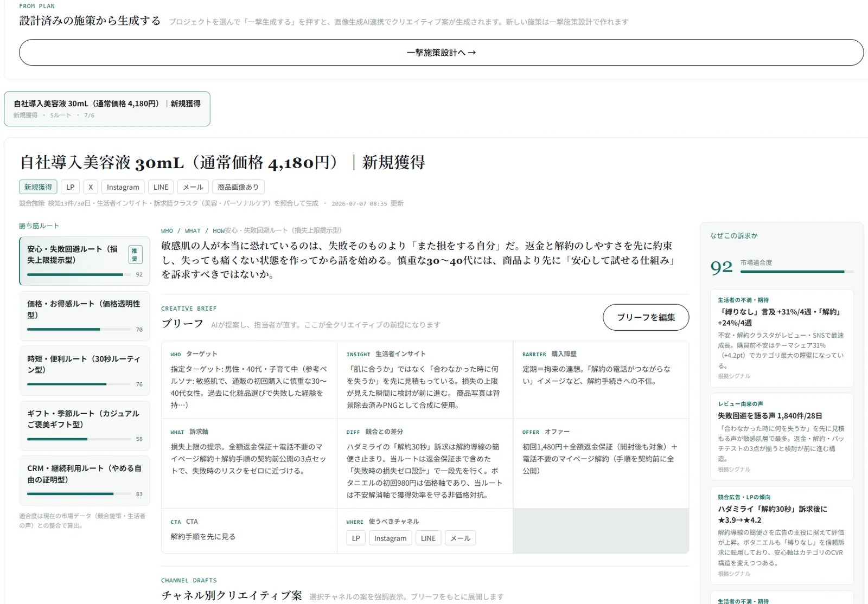Image resolution: width=868 pixels, height=604 pixels.
Task: Click the 推奨 badge on the first route
Action: (x=135, y=254)
